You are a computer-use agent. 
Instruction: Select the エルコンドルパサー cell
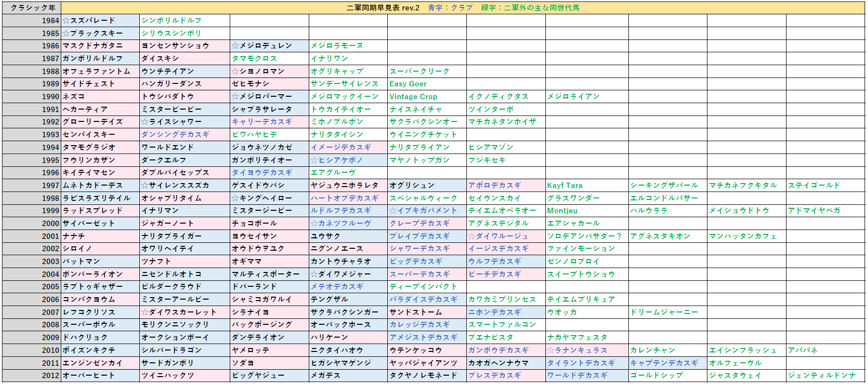pos(667,198)
